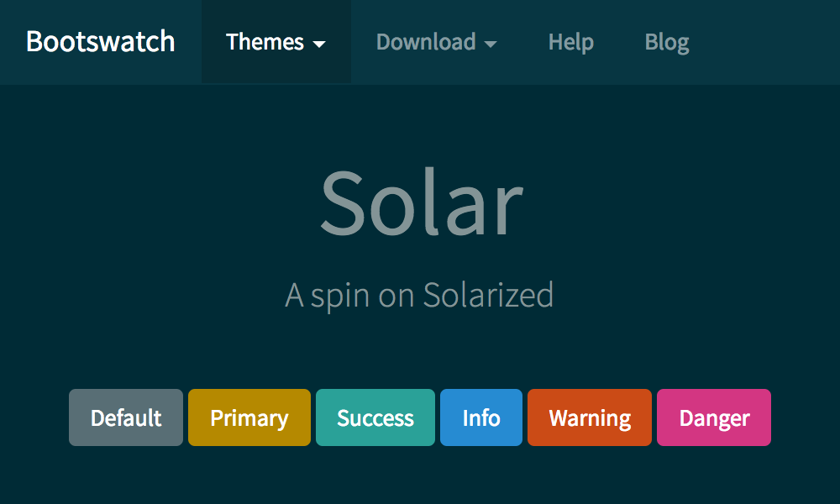Open the Download menu label
Image resolution: width=840 pixels, height=504 pixels.
[426, 42]
